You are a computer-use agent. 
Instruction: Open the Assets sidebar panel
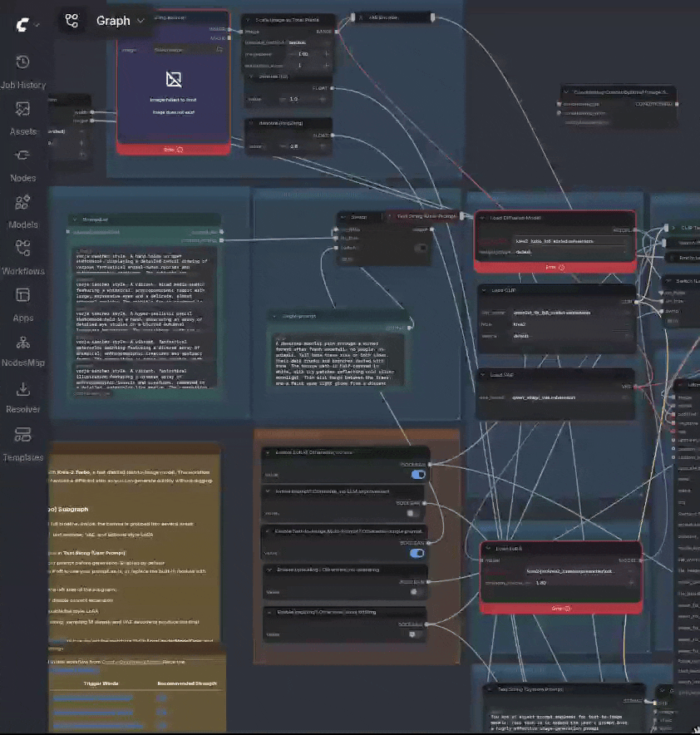pyautogui.click(x=23, y=118)
